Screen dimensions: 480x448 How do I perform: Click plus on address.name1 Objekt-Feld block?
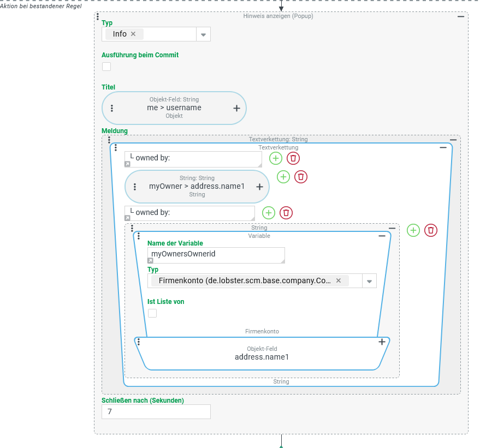(382, 342)
